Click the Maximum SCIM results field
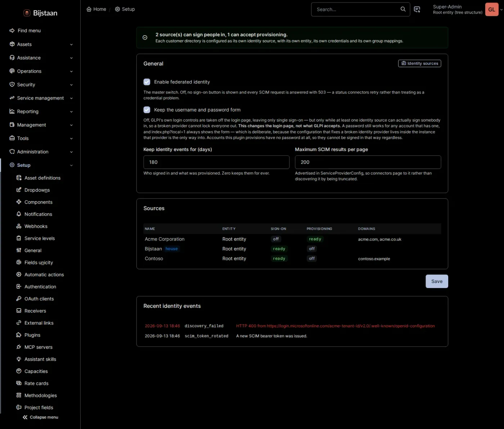Image resolution: width=504 pixels, height=429 pixels. [x=368, y=162]
